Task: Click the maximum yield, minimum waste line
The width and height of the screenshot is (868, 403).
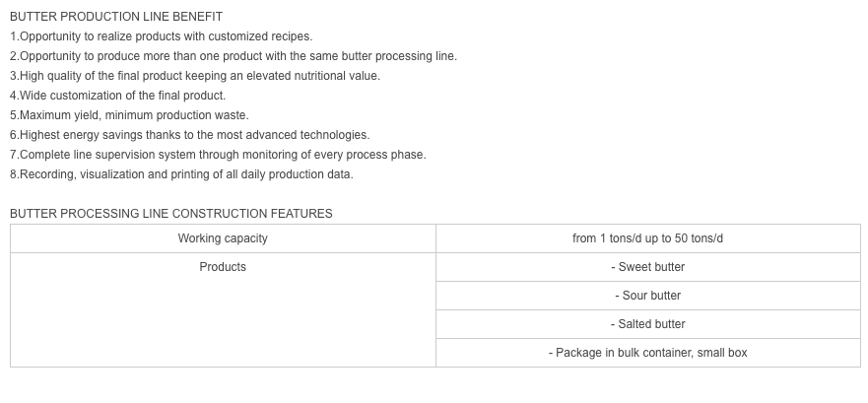Action: 129,115
